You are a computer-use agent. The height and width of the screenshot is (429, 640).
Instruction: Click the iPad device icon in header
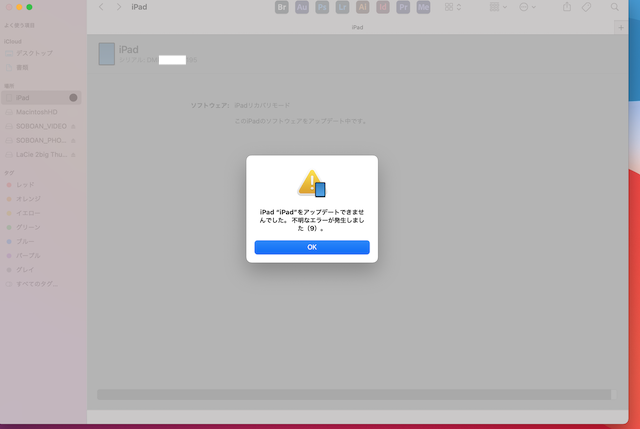click(107, 54)
